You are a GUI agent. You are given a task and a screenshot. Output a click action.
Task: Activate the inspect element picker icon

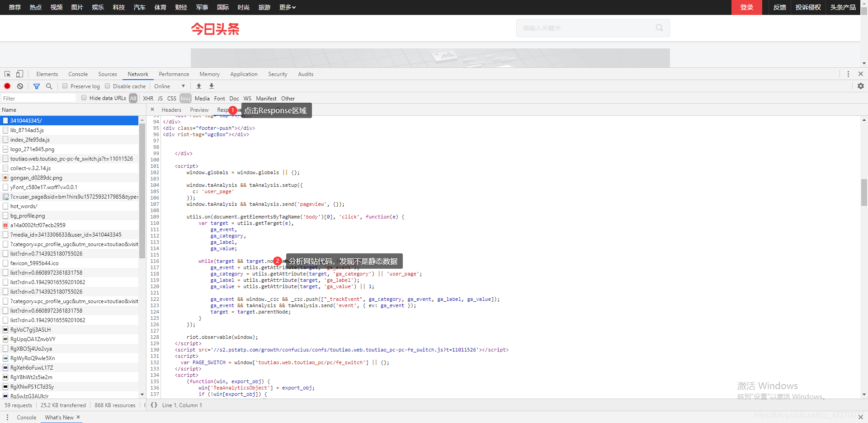7,74
